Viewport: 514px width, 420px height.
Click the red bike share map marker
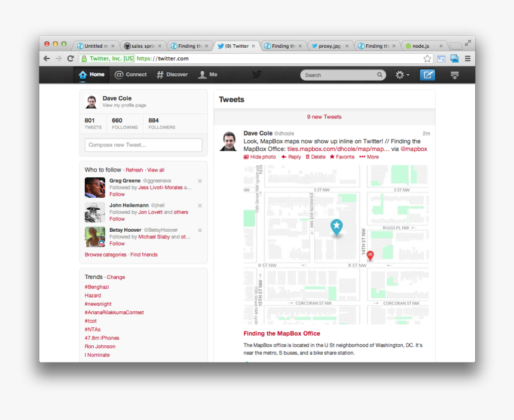tap(370, 255)
